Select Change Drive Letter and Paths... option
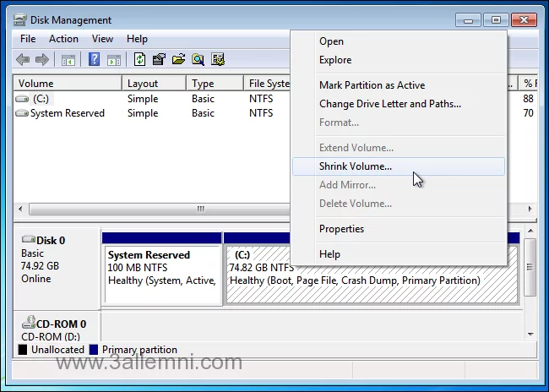 tap(389, 104)
